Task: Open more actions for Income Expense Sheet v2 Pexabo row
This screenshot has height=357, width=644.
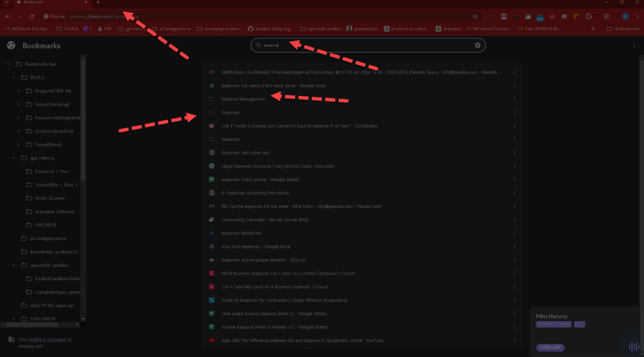Action: tap(514, 327)
